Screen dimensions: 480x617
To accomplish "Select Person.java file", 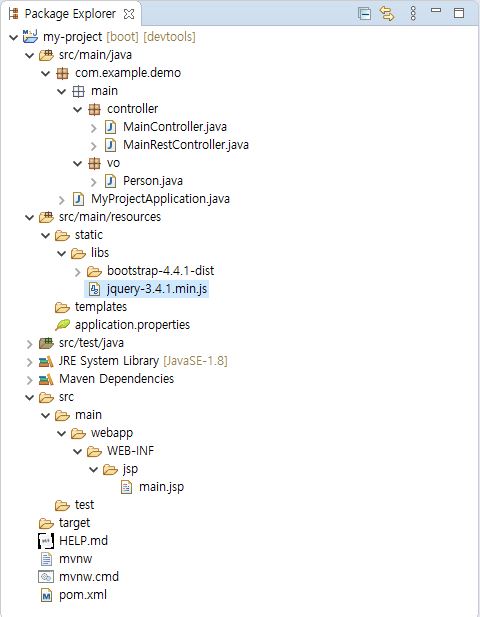I will coord(153,181).
